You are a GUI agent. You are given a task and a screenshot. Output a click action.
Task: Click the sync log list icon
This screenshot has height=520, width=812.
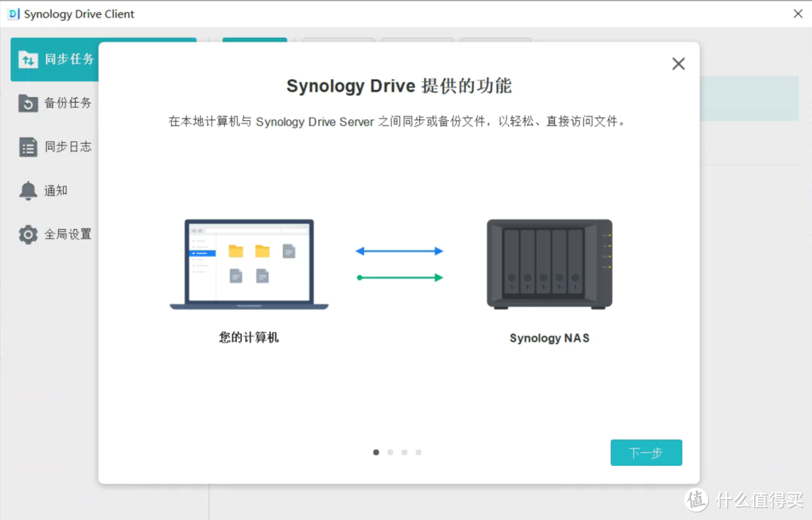pyautogui.click(x=28, y=147)
